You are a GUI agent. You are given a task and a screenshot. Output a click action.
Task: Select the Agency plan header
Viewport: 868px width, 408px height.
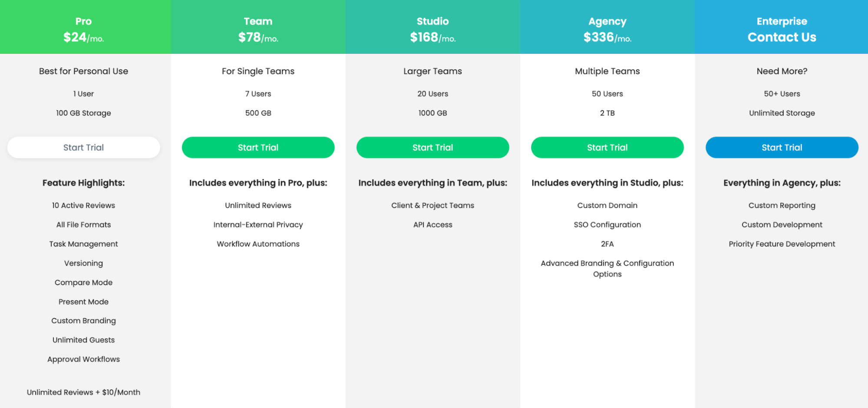click(x=607, y=21)
